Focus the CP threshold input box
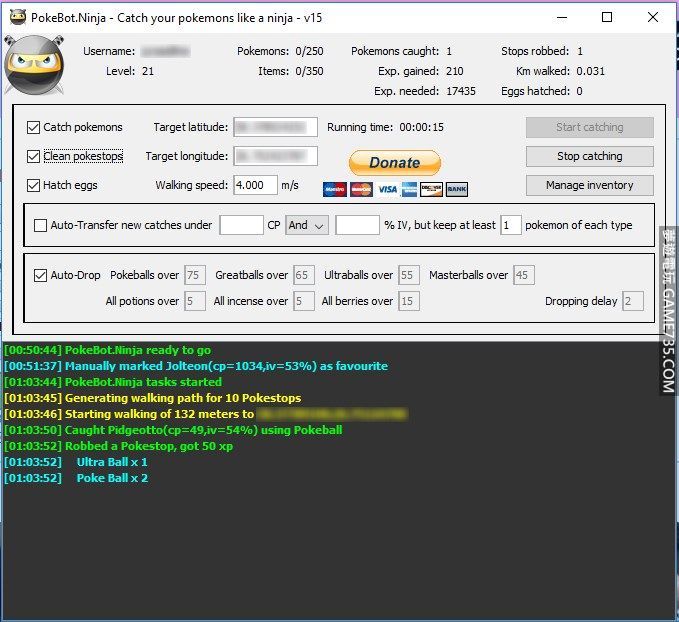The height and width of the screenshot is (622, 679). pyautogui.click(x=241, y=225)
